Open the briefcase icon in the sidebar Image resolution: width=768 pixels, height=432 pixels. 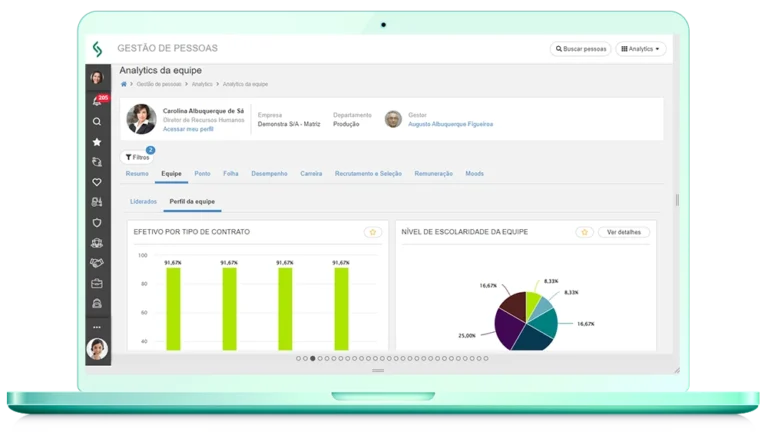pos(97,283)
